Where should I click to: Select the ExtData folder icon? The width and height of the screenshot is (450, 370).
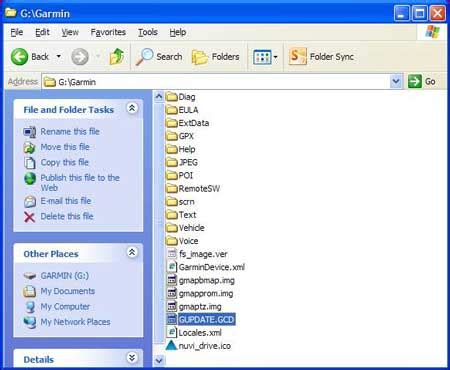172,123
